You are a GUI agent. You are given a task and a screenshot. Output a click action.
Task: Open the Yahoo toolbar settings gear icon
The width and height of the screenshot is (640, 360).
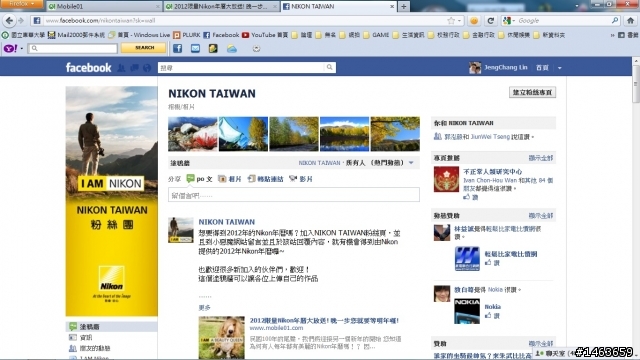(256, 49)
